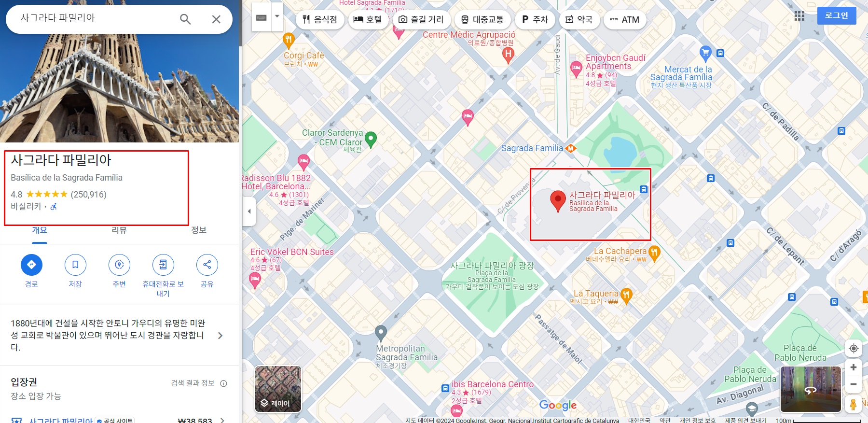Select the 약국 category chip
This screenshot has width=868, height=423.
pyautogui.click(x=579, y=20)
